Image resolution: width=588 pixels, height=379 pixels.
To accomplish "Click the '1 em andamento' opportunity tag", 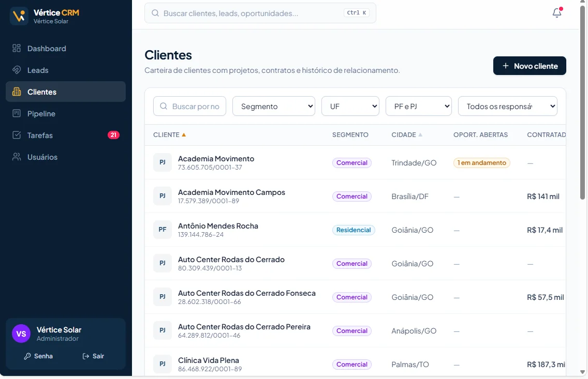I will click(x=481, y=163).
